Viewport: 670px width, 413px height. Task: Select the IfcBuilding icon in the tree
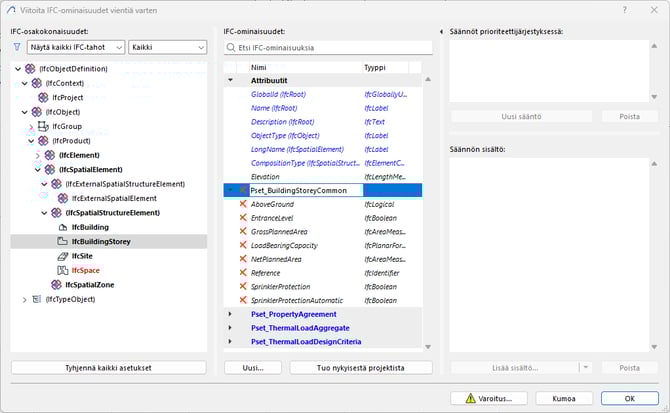63,227
